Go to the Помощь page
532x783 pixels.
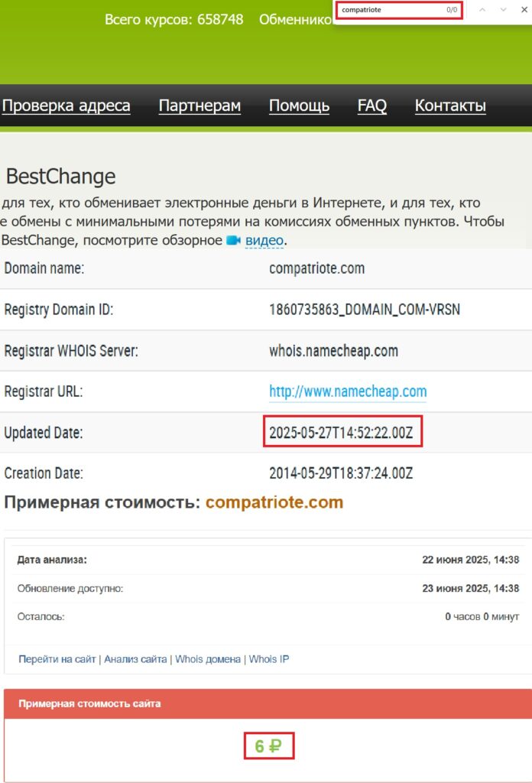click(299, 106)
